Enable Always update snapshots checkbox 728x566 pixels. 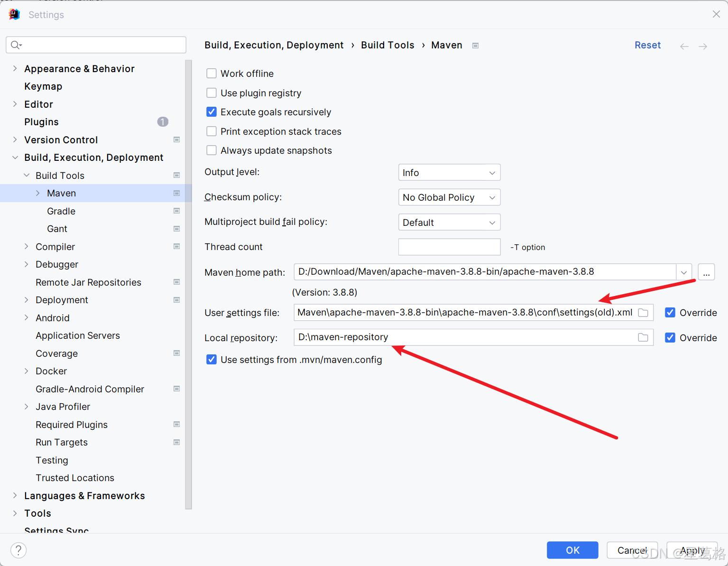tap(212, 150)
